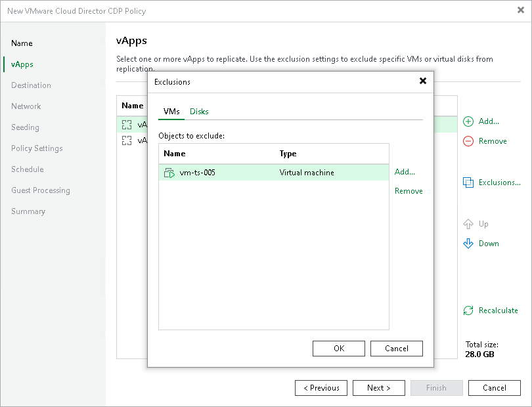Close the CDP Policy wizard window
This screenshot has height=407, width=532.
[x=520, y=11]
